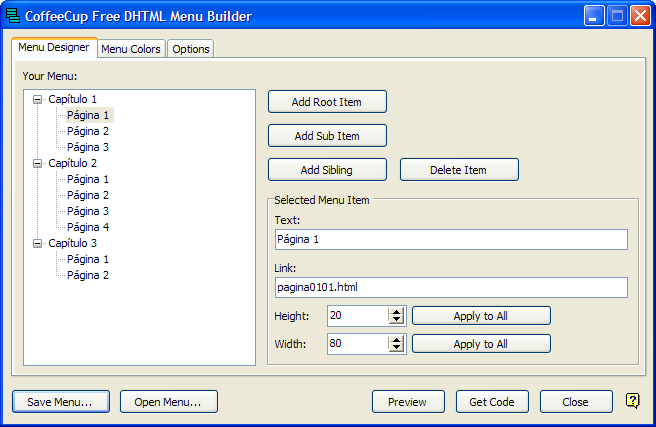This screenshot has height=427, width=656.
Task: Apply Height value to all items
Action: pyautogui.click(x=481, y=316)
